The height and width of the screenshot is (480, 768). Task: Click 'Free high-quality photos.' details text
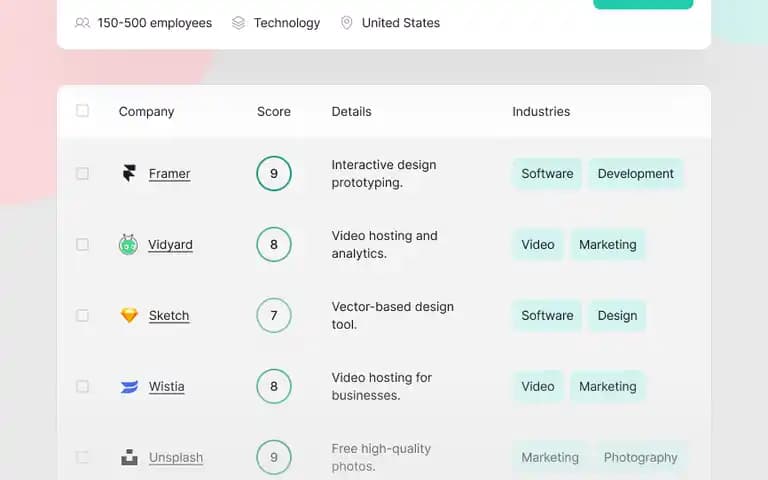pyautogui.click(x=381, y=458)
